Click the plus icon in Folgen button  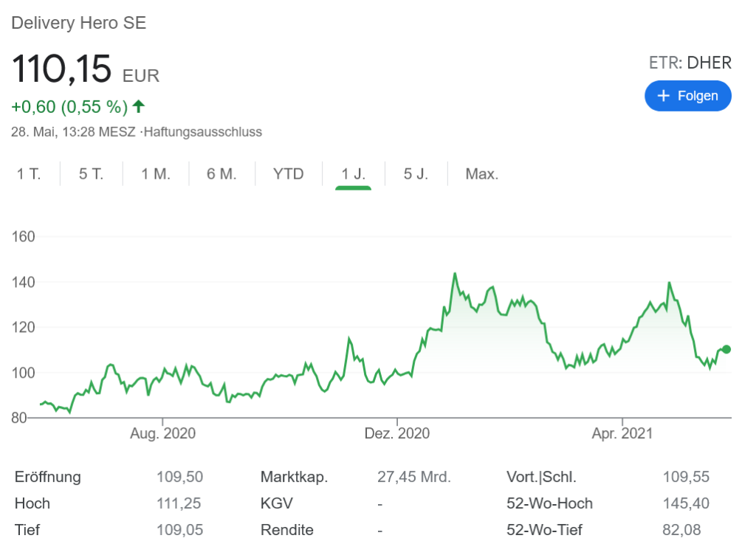tap(663, 96)
